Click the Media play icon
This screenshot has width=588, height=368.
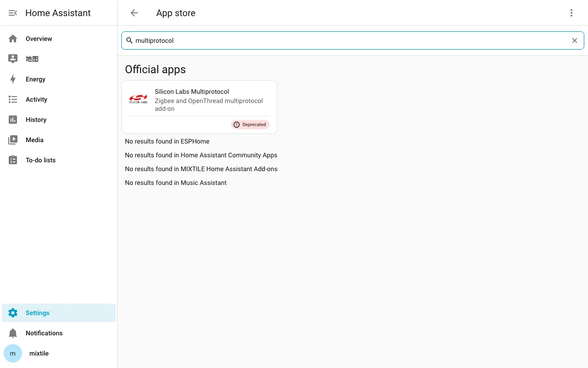(13, 140)
